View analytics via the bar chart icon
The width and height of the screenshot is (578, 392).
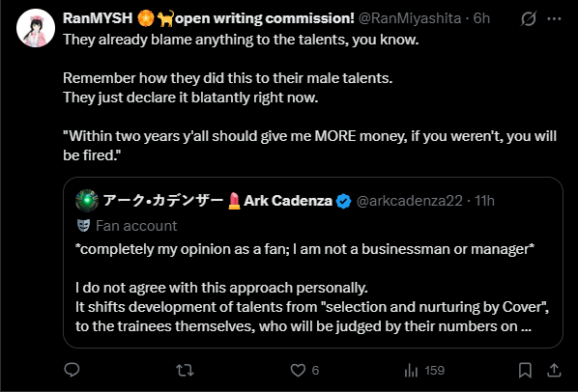point(411,371)
